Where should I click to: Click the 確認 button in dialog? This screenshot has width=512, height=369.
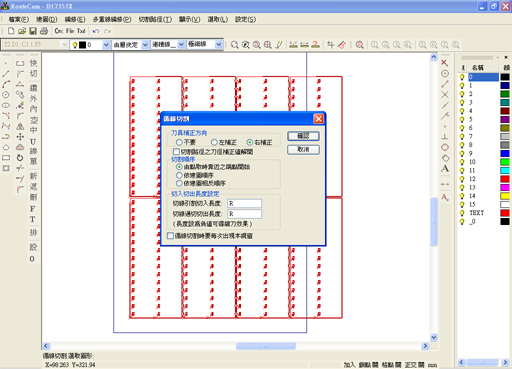click(303, 136)
